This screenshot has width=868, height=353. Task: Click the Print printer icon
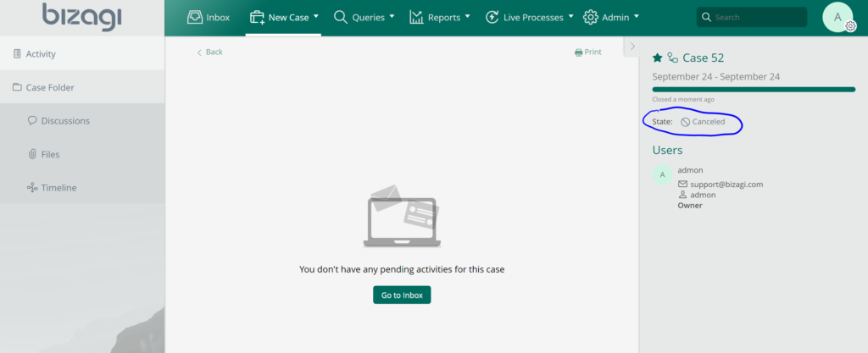pos(578,52)
